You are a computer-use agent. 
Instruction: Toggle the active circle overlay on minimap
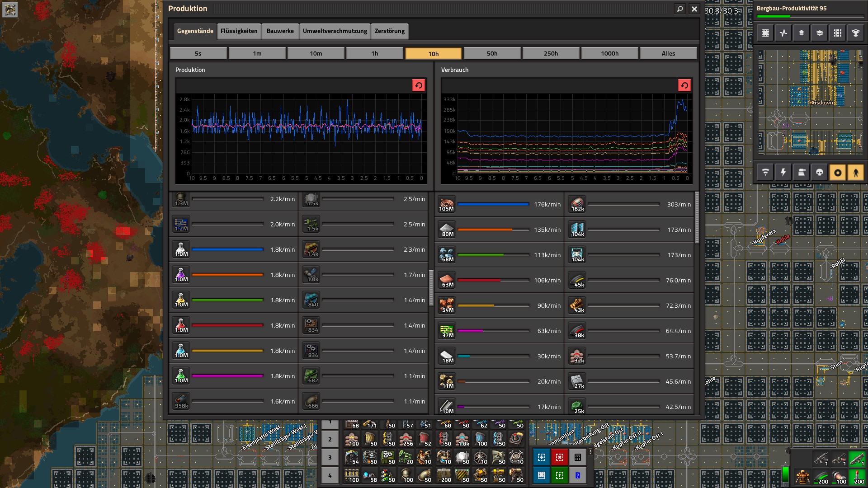tap(838, 172)
